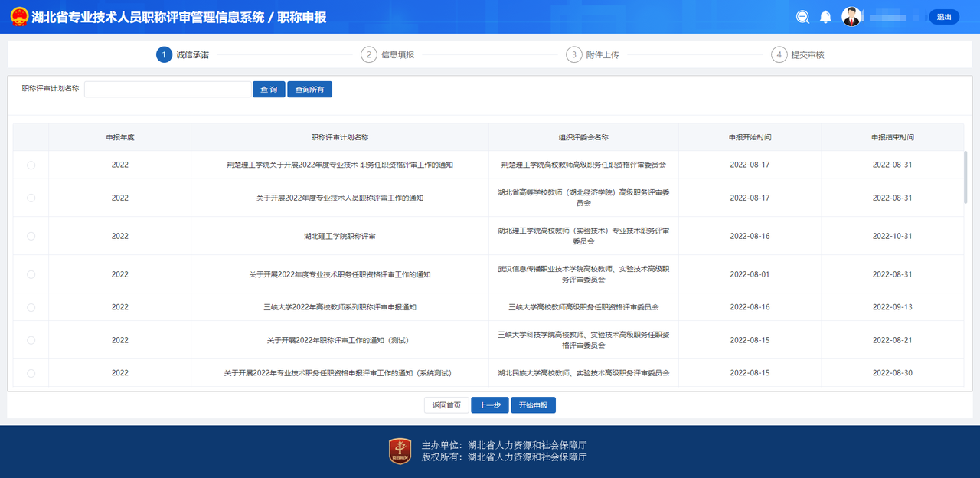Click the footer organization emblem icon
The image size is (980, 478).
400,451
